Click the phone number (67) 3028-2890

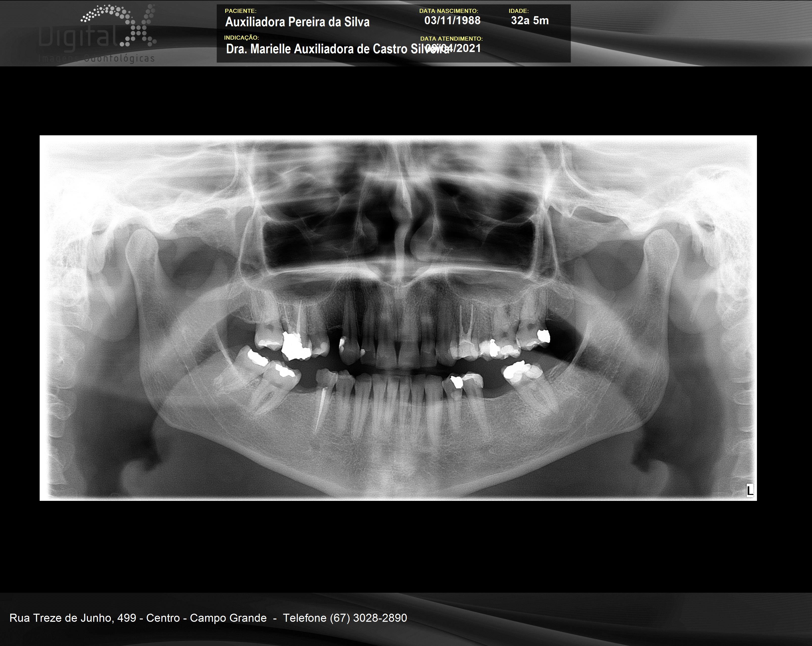[x=368, y=618]
